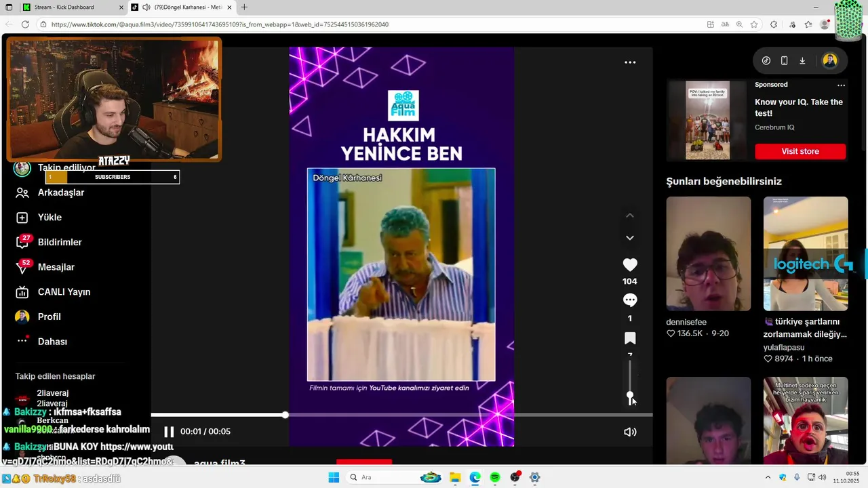This screenshot has height=488, width=868.
Task: Adjust the vertical volume slider handle
Action: [630, 395]
